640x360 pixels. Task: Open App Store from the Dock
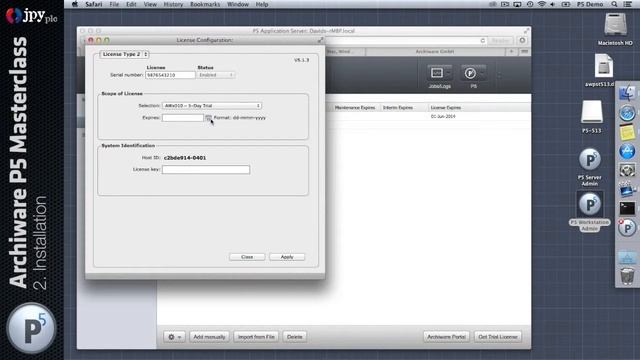coord(627,151)
